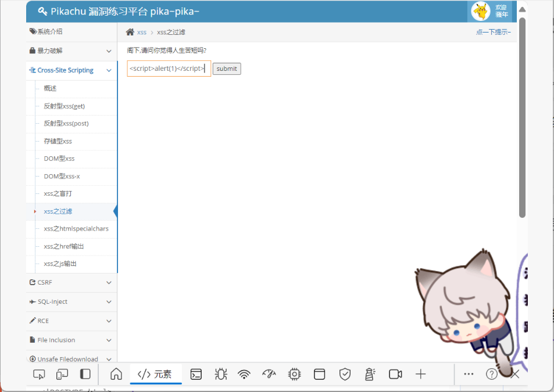Click the home icon in breadcrumb
This screenshot has height=392, width=554.
(130, 32)
